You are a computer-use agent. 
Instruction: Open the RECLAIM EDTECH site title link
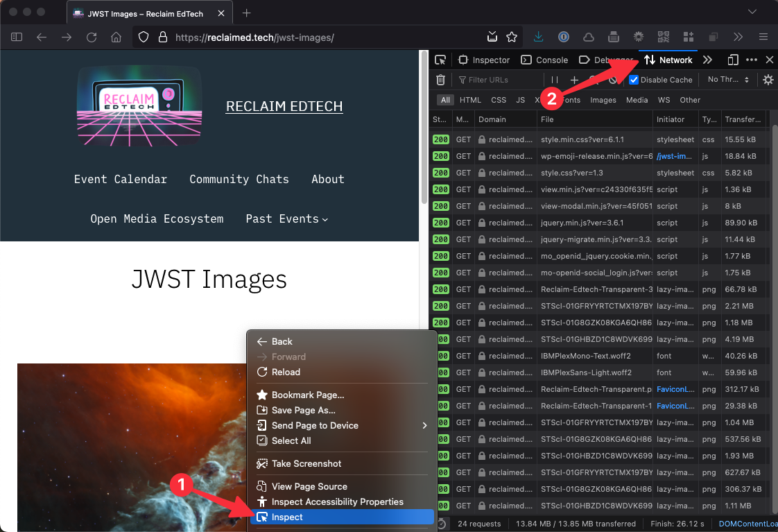pos(284,106)
